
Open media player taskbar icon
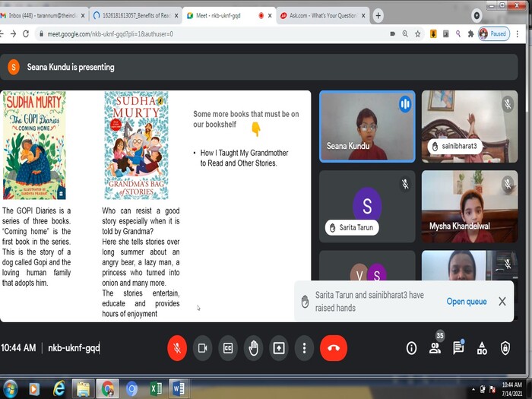[34, 389]
